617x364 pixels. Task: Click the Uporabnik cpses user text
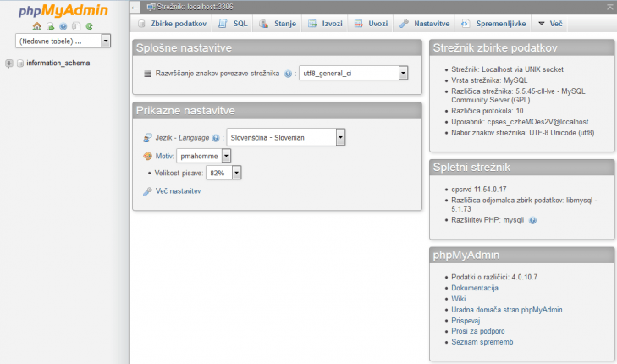[520, 122]
